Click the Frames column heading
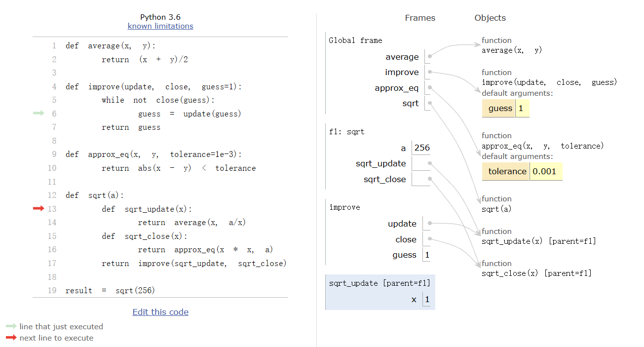 tap(420, 18)
